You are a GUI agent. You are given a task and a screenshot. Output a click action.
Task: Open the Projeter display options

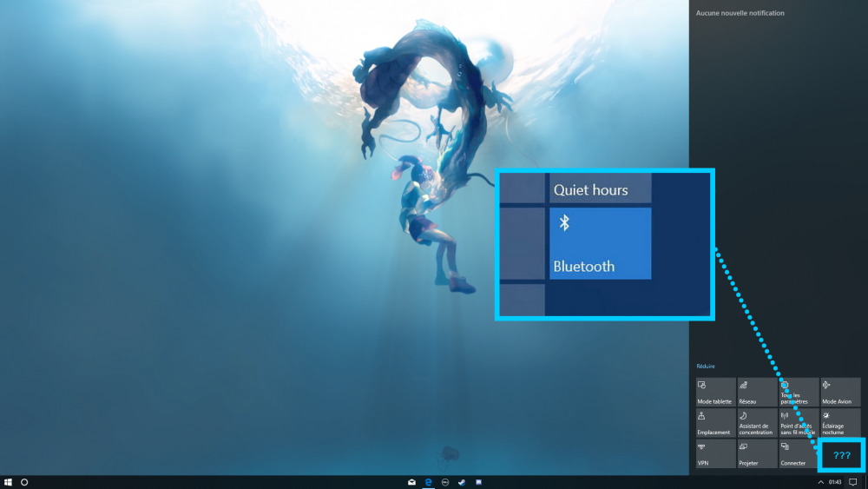[x=757, y=453]
